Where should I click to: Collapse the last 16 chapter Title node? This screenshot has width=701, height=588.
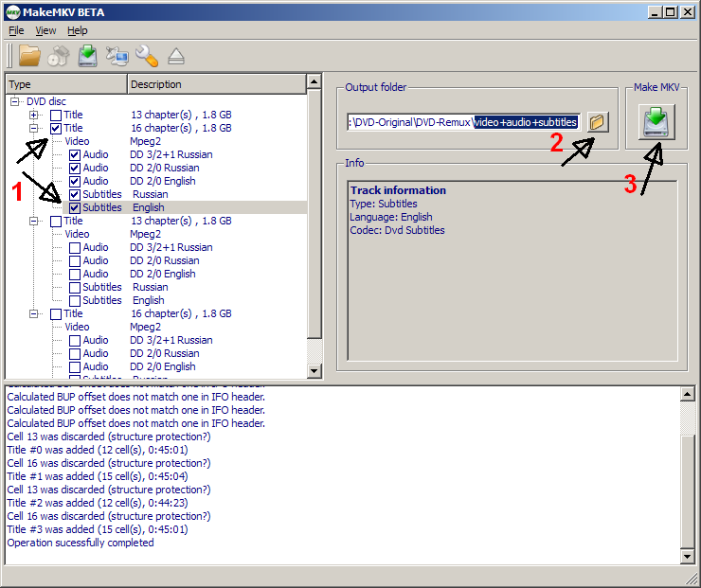click(33, 314)
